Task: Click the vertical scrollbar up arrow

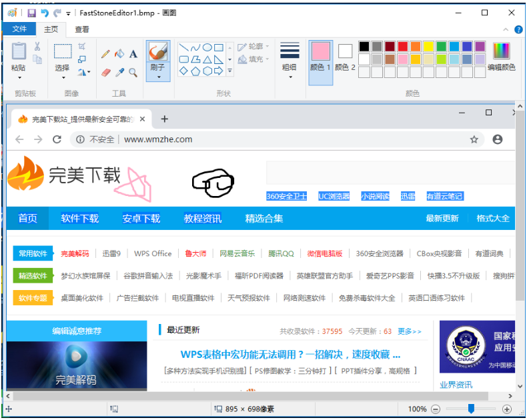Action: 520,107
